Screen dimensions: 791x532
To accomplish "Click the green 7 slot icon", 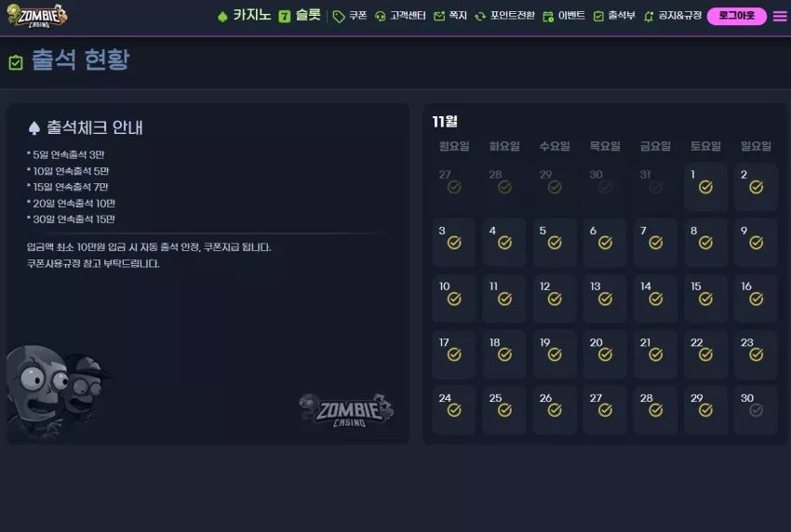I will pos(285,17).
